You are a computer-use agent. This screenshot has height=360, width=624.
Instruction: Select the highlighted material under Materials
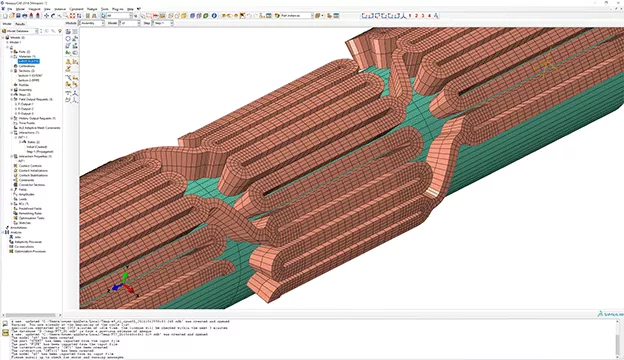tap(29, 61)
